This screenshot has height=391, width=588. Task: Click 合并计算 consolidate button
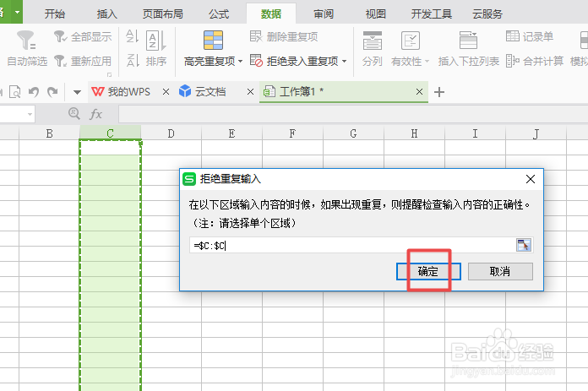pyautogui.click(x=535, y=61)
